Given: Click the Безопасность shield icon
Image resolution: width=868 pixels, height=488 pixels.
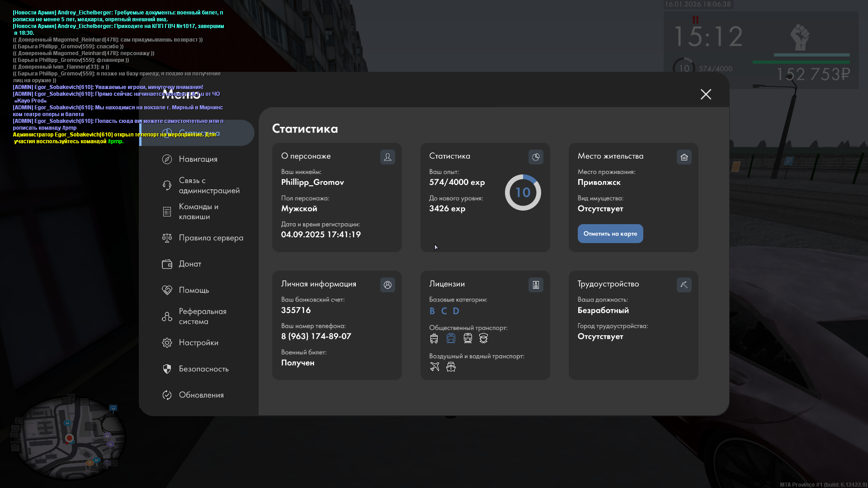Looking at the screenshot, I should pyautogui.click(x=167, y=369).
